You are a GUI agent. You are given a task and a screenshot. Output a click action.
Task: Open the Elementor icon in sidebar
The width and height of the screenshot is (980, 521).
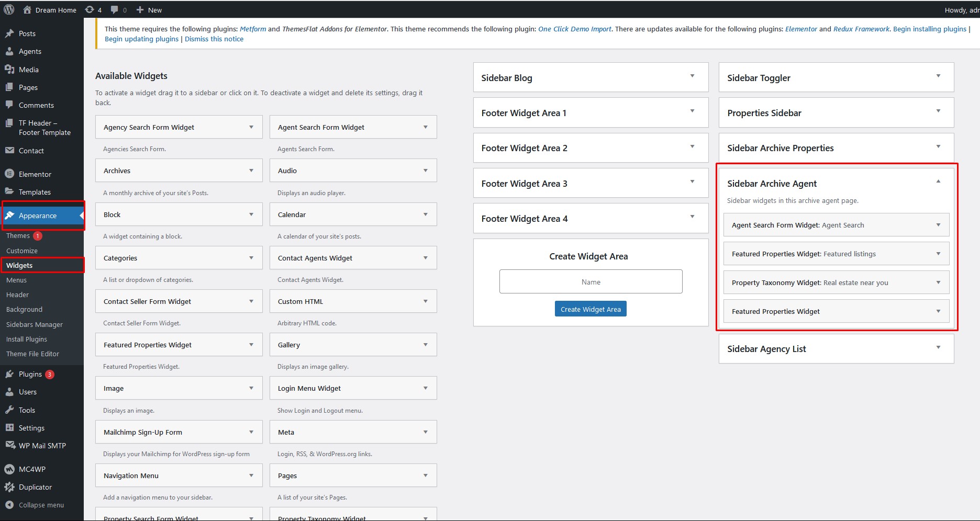(x=9, y=174)
